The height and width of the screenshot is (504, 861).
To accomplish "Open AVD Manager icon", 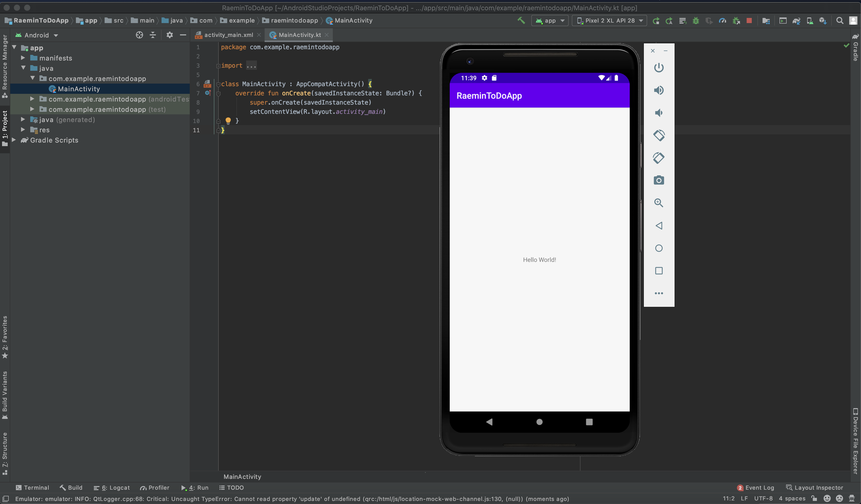I will point(809,21).
